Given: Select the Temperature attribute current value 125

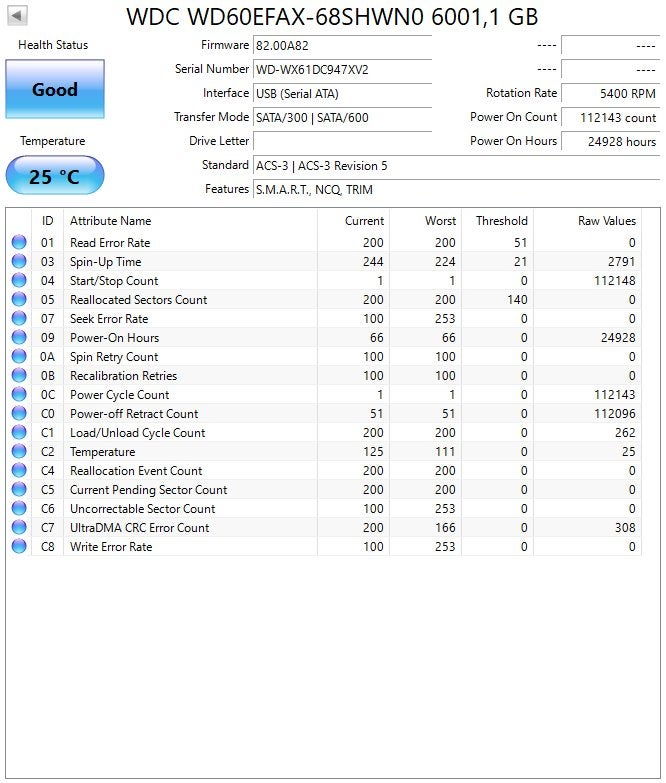Looking at the screenshot, I should point(373,451).
